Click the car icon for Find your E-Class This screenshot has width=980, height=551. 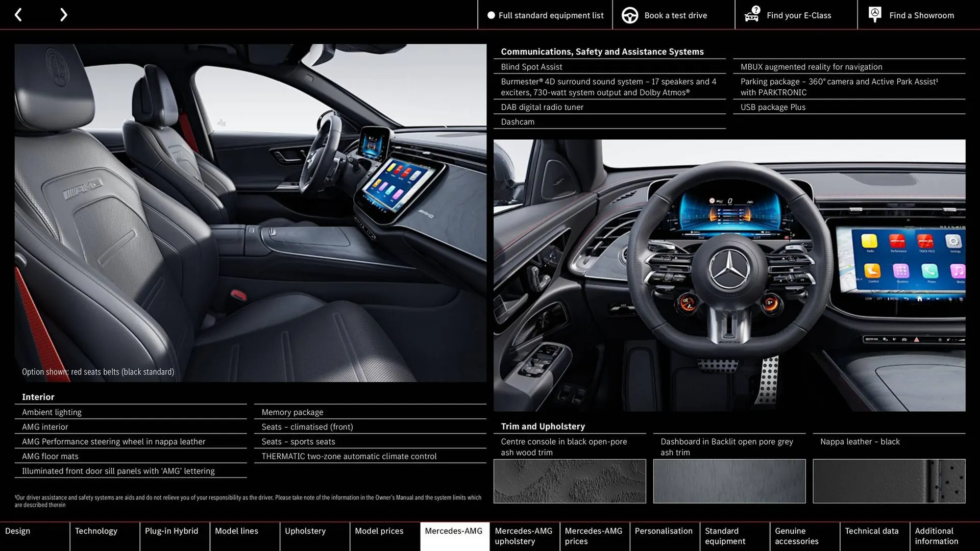point(751,17)
